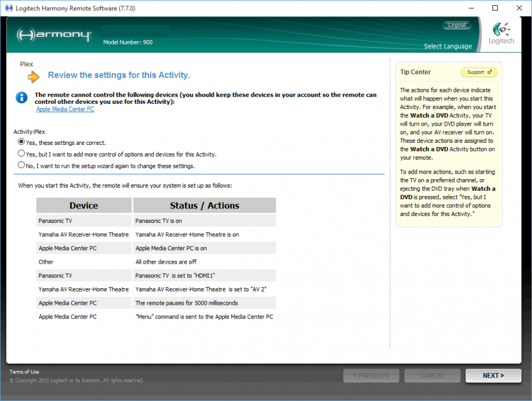This screenshot has width=532, height=401.
Task: Open the Terms of Use link
Action: 24,372
